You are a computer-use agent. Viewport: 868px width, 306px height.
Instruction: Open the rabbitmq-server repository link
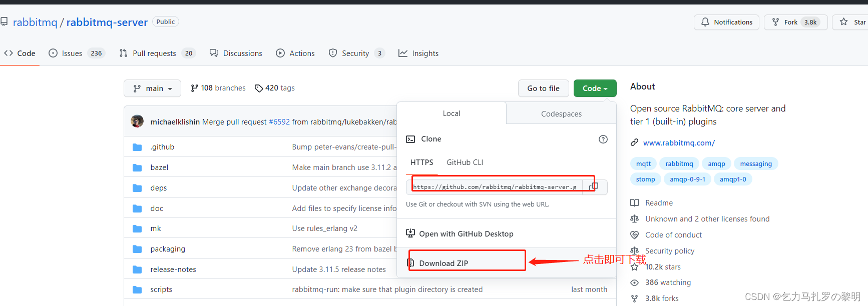107,22
